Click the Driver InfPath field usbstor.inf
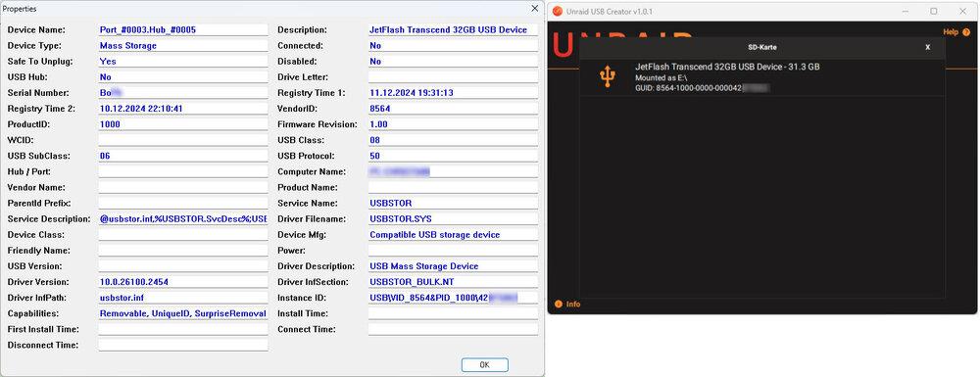 [x=183, y=298]
